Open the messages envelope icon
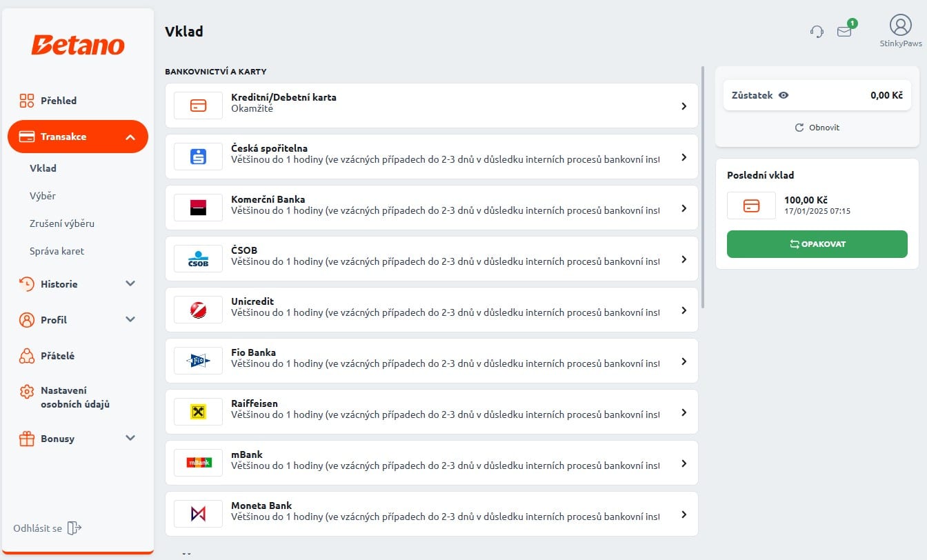 tap(844, 31)
